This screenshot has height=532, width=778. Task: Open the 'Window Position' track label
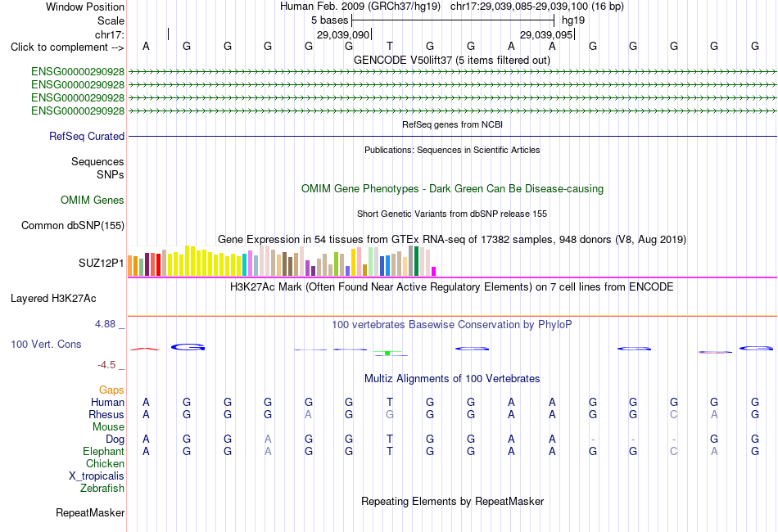coord(85,7)
